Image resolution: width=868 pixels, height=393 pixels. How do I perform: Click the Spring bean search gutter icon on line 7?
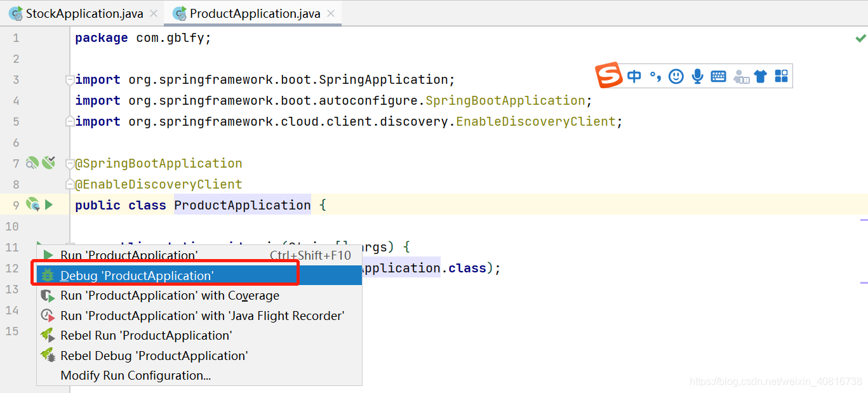click(x=32, y=164)
